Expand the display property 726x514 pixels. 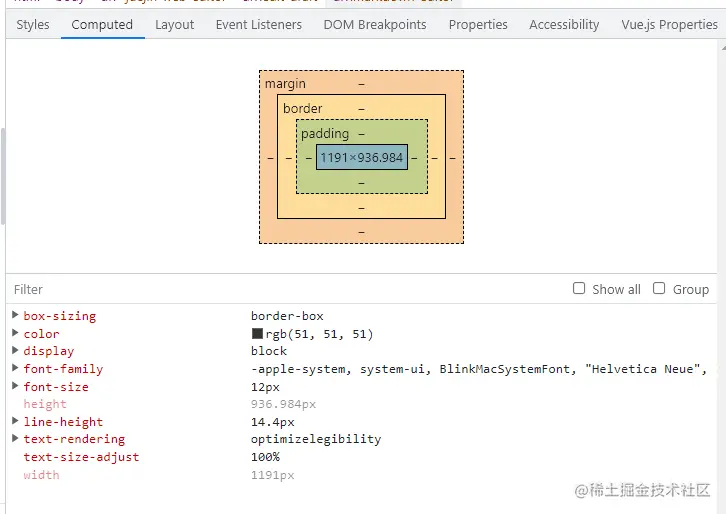pyautogui.click(x=15, y=351)
